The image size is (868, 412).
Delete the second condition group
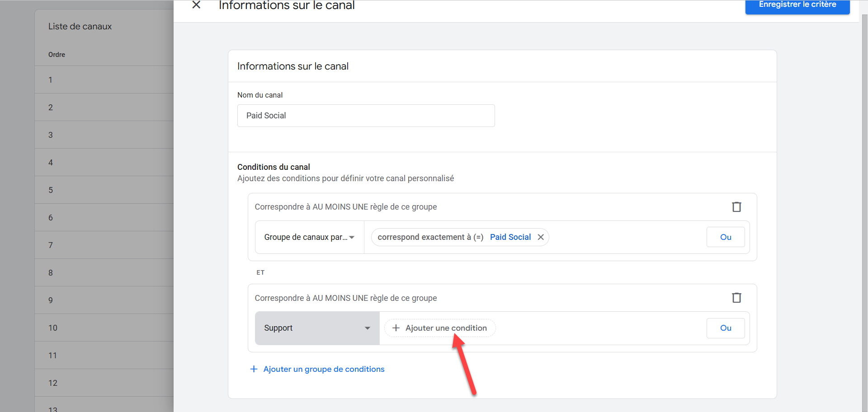pyautogui.click(x=736, y=298)
